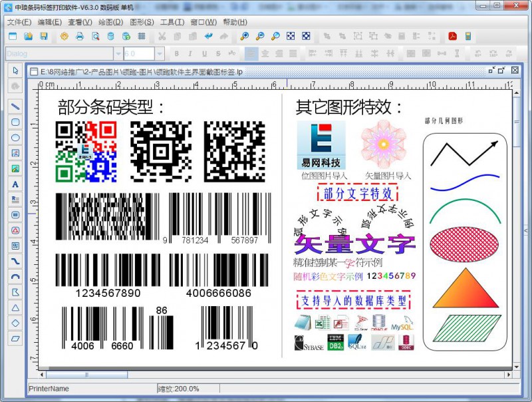
Task: Select the curve drawing tool
Action: [x=15, y=261]
